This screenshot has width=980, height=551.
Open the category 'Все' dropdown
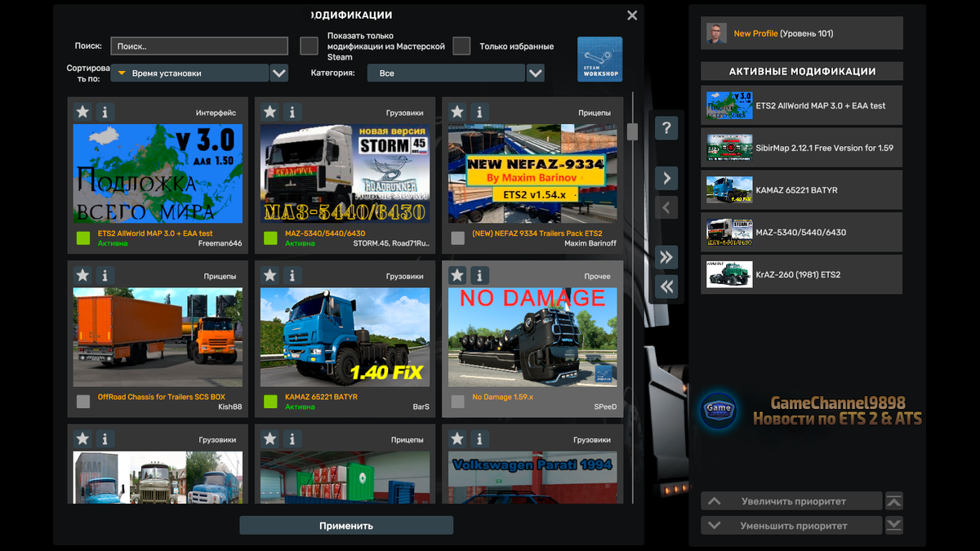coord(446,73)
